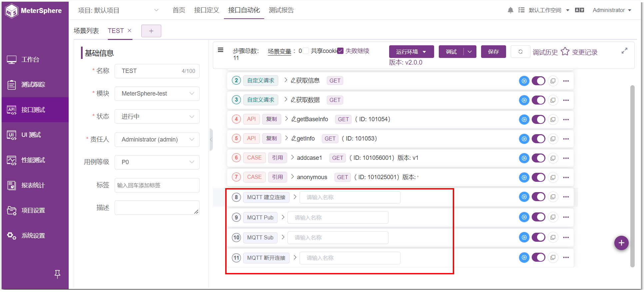Screen dimensions: 644x292
Task: Switch to 场景列表 tab
Action: [86, 31]
